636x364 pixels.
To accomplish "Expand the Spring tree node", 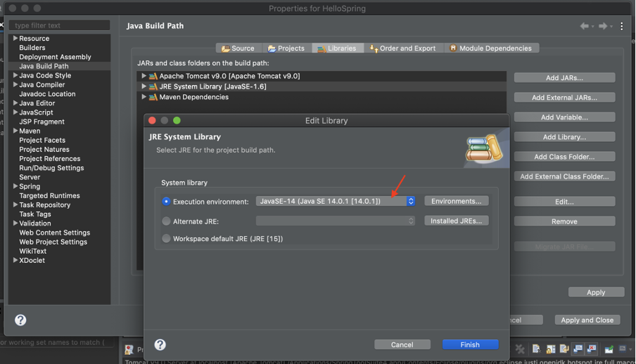I will point(15,186).
